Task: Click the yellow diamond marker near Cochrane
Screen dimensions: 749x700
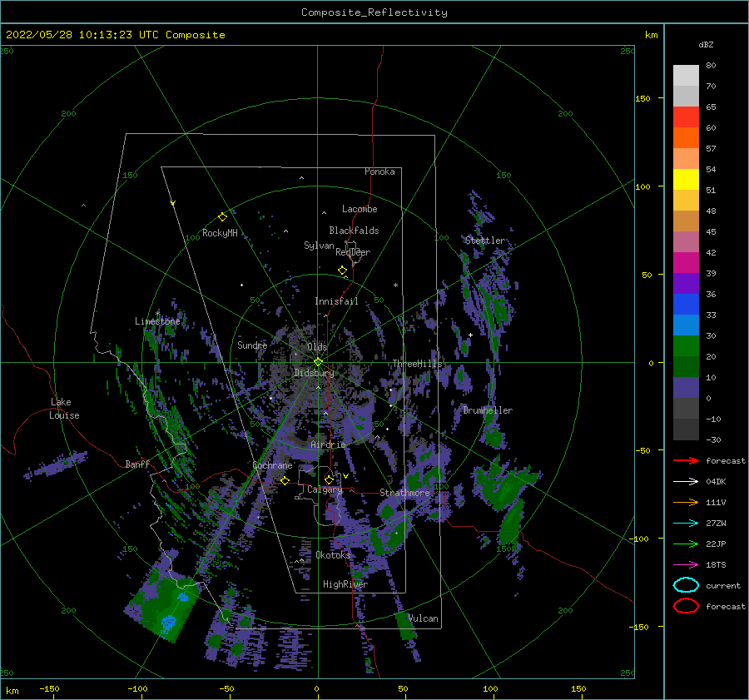Action: point(285,480)
